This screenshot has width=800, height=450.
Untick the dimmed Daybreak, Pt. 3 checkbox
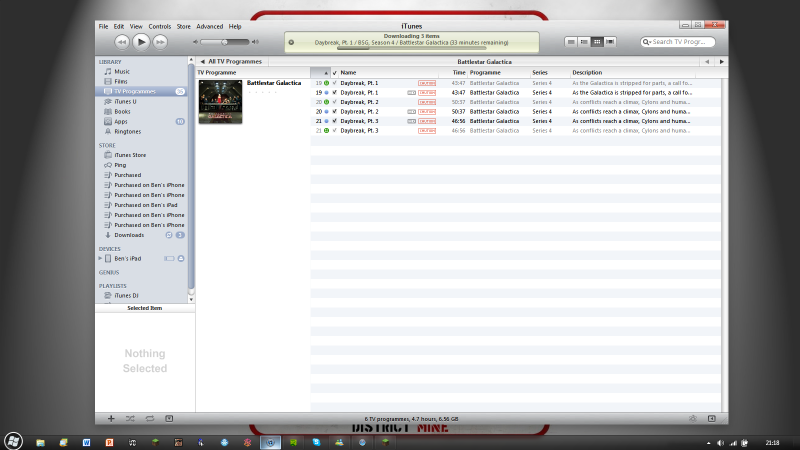click(x=335, y=131)
